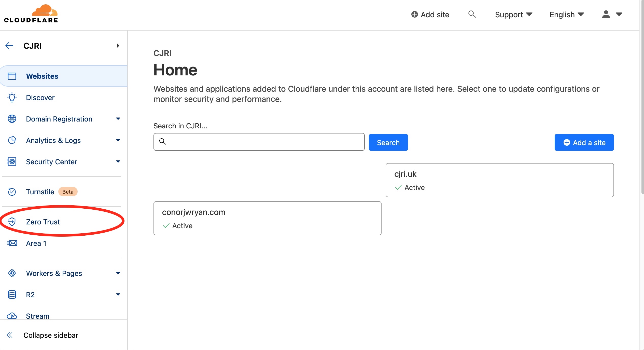Expand the Security Center submenu arrow
This screenshot has height=350, width=644.
point(118,161)
